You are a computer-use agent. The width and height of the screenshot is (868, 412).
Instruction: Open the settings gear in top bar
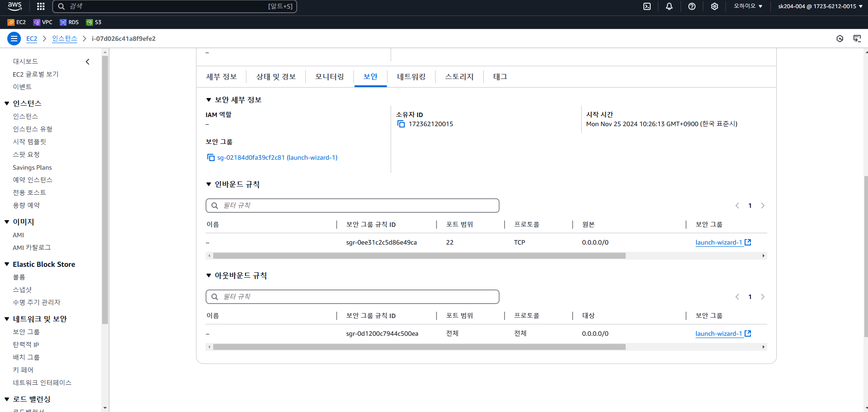pyautogui.click(x=715, y=6)
